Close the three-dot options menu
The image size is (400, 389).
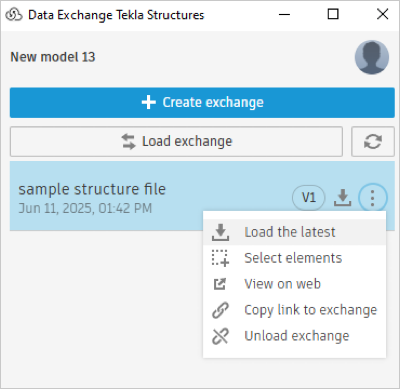(x=373, y=198)
